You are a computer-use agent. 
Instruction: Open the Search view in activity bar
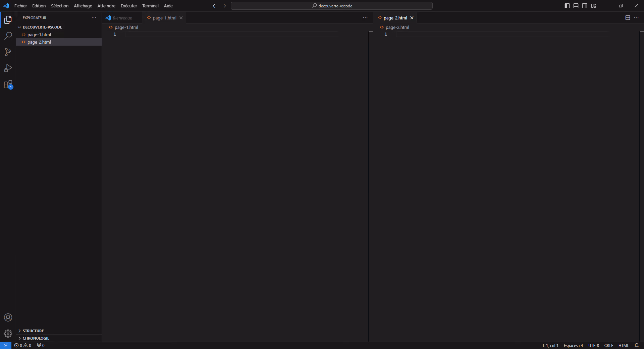click(8, 36)
